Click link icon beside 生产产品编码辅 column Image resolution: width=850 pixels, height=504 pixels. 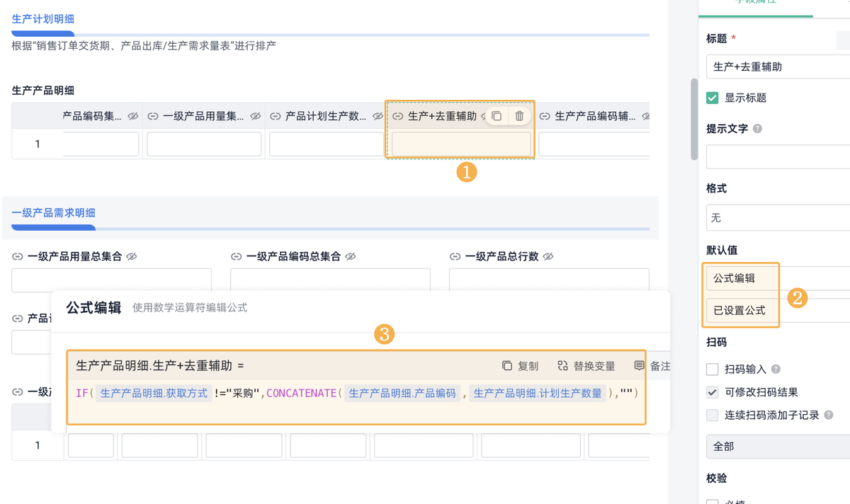[544, 116]
